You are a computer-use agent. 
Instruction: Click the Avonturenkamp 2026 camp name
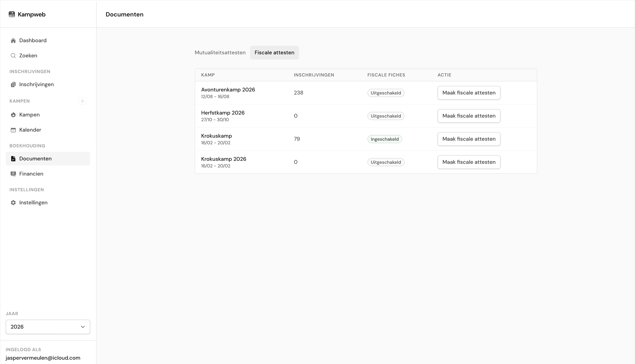228,89
